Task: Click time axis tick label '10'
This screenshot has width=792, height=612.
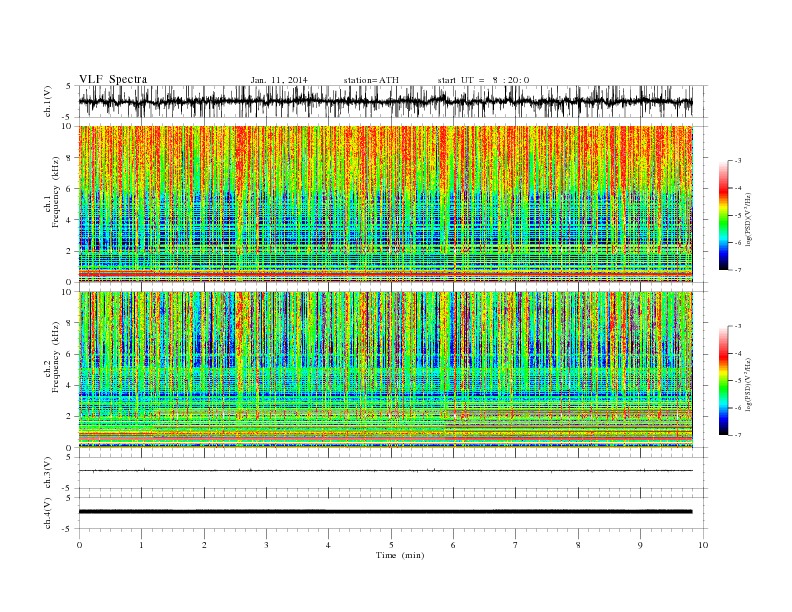Action: (703, 545)
